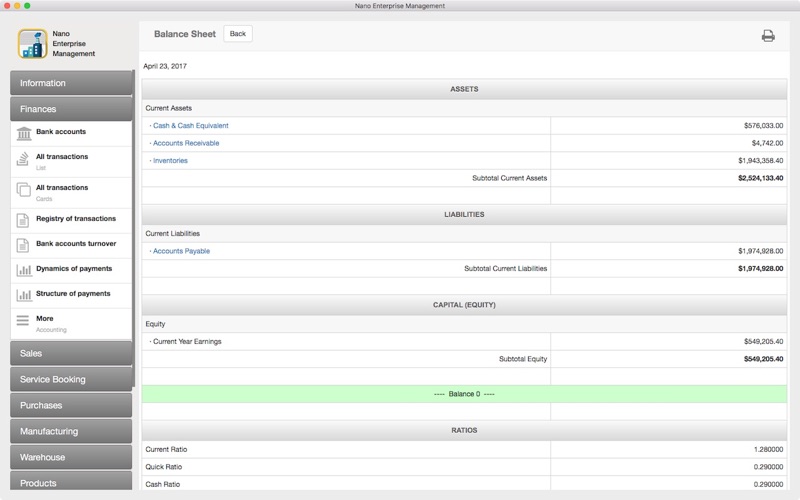Viewport: 800px width, 500px height.
Task: Open the Accounts Payable link
Action: (x=181, y=251)
